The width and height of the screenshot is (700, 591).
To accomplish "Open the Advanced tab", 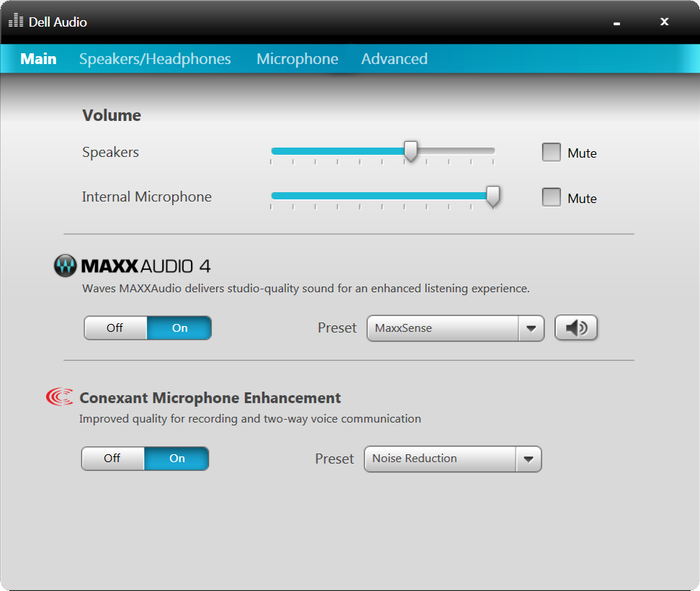I will [394, 59].
